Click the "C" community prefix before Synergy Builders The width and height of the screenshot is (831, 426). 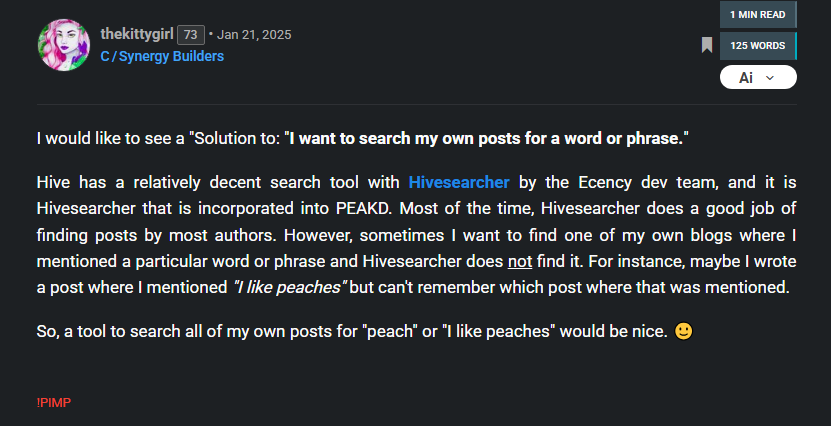pos(105,56)
